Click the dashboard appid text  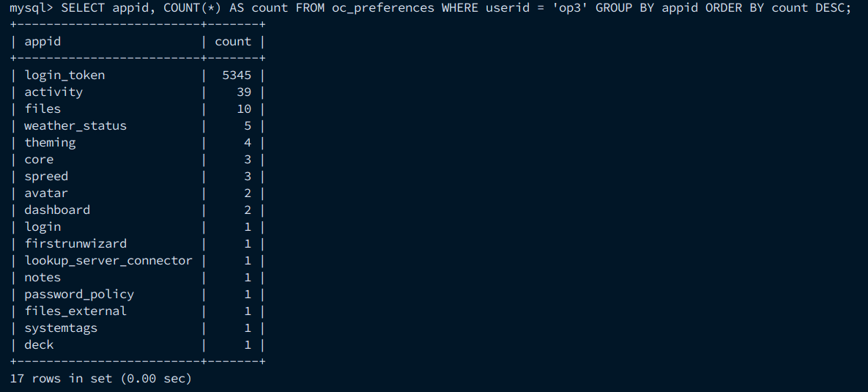[57, 210]
